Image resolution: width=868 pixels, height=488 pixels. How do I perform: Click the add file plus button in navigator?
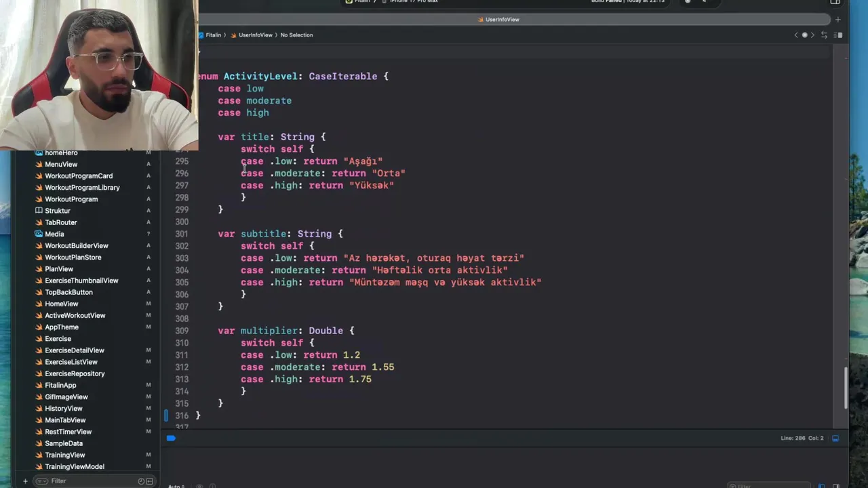(25, 481)
